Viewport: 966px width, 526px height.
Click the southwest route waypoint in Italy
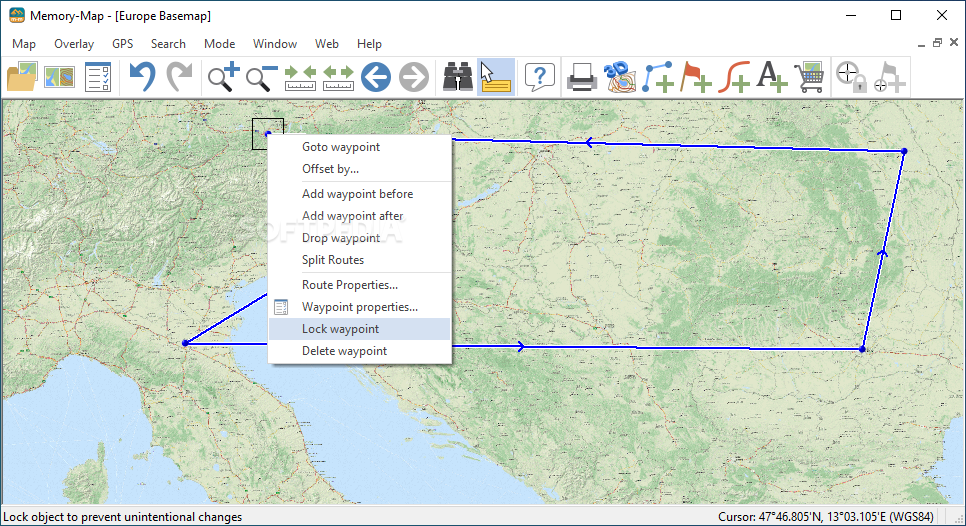[x=185, y=343]
